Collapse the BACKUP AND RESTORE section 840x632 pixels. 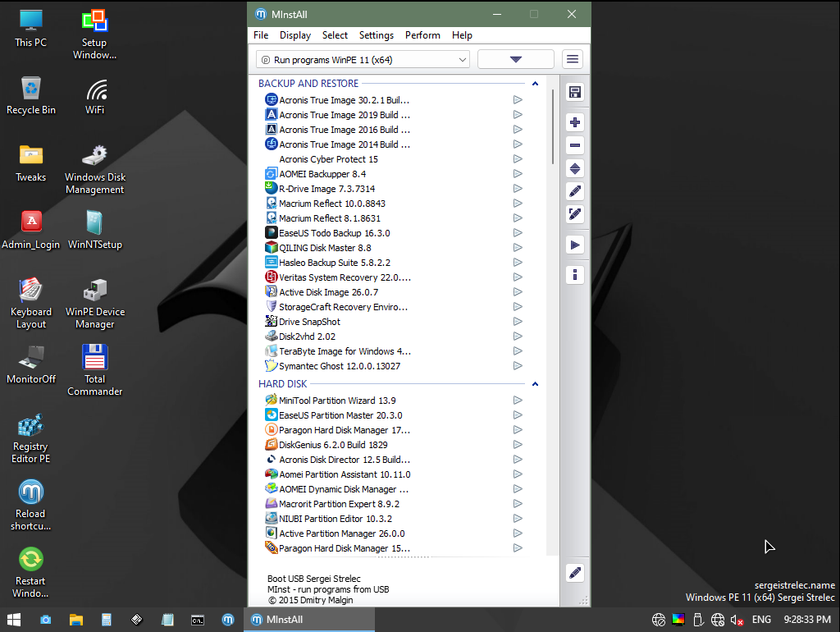pos(535,84)
